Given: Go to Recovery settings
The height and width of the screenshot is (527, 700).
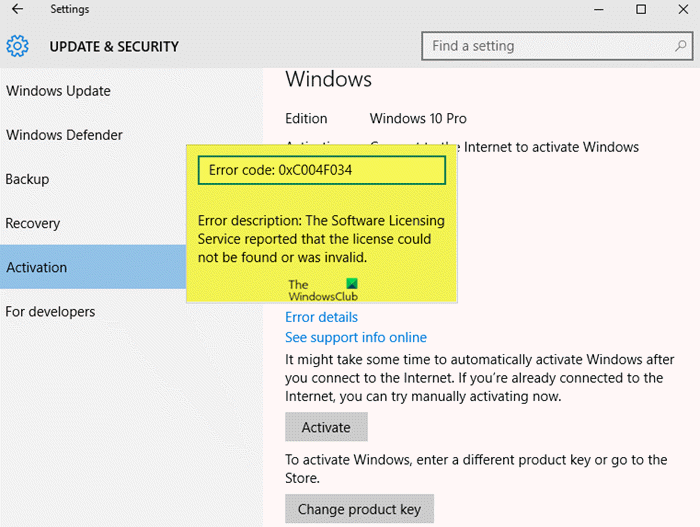Looking at the screenshot, I should (33, 223).
